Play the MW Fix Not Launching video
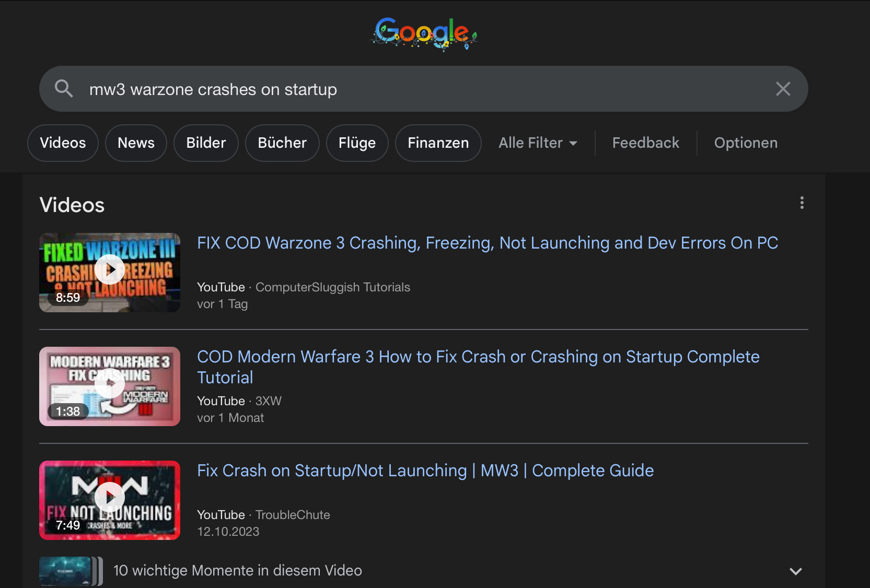 coord(110,500)
